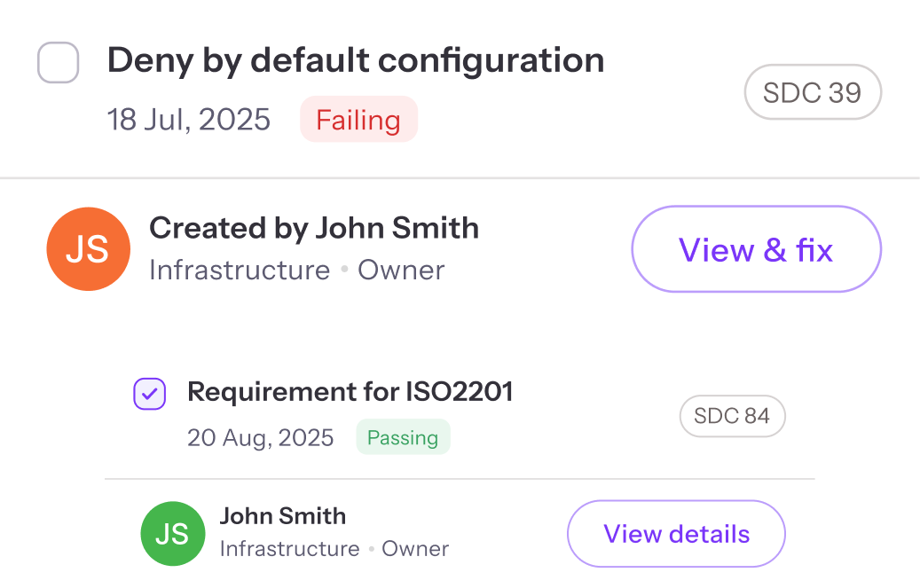Click the View details button

675,533
